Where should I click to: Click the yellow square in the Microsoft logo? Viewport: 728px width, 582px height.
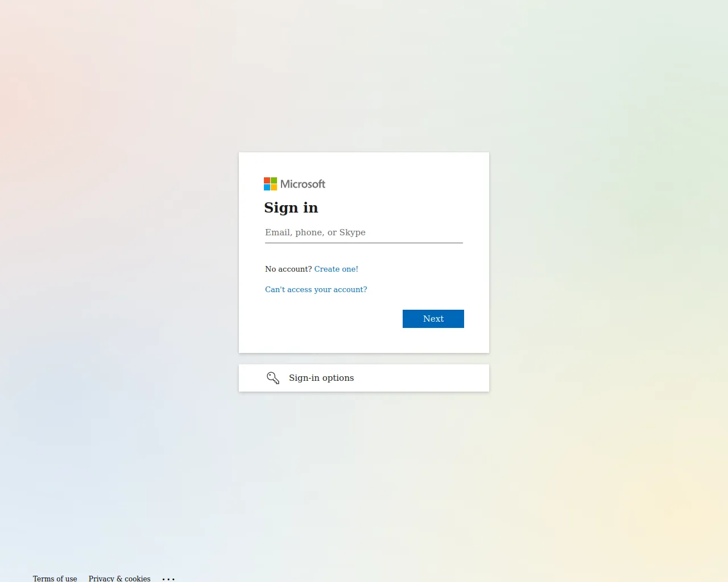tap(274, 187)
